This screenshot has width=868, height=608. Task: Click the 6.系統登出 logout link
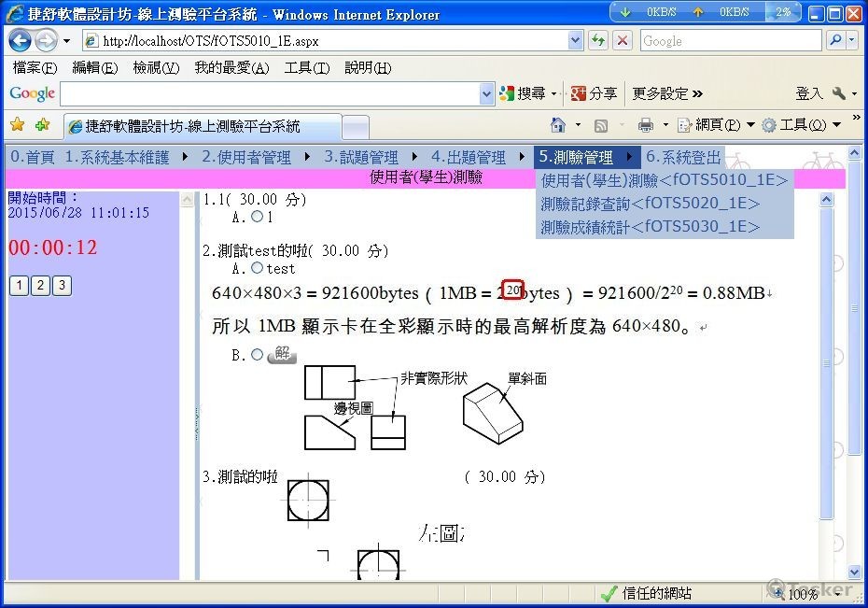[683, 157]
